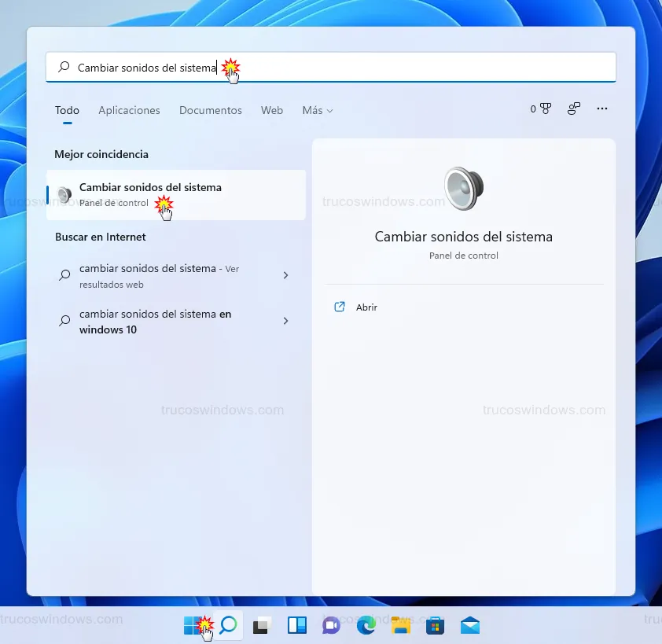Click the rewards trophy points icon

(x=540, y=109)
